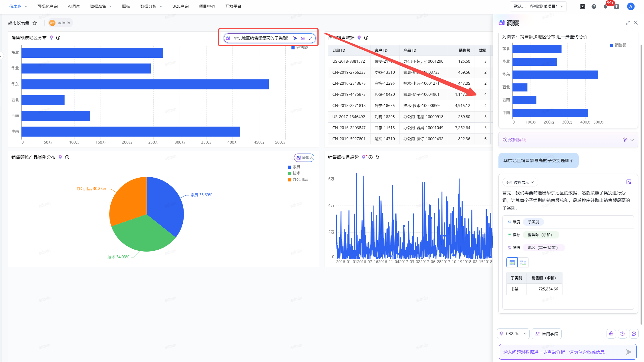Image resolution: width=644 pixels, height=362 pixels.
Task: Open the 分析过程展示 dropdown
Action: pyautogui.click(x=520, y=182)
